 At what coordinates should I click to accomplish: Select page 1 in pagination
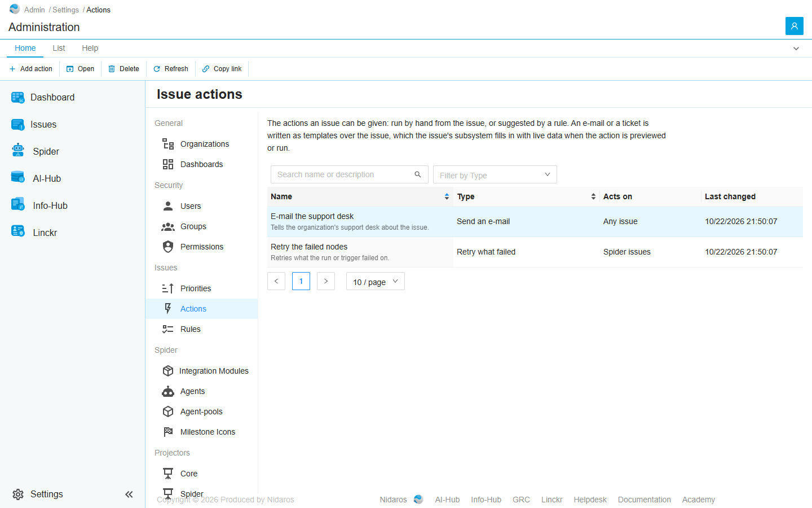pyautogui.click(x=301, y=281)
